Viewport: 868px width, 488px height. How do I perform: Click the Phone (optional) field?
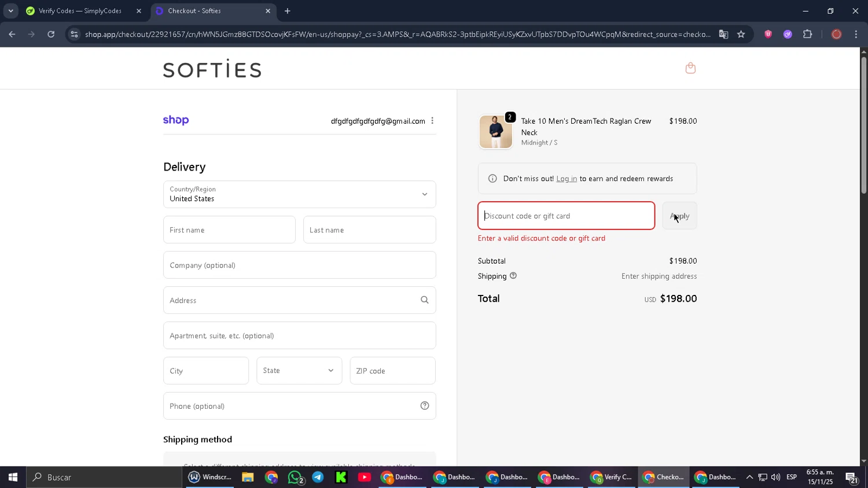tap(300, 406)
